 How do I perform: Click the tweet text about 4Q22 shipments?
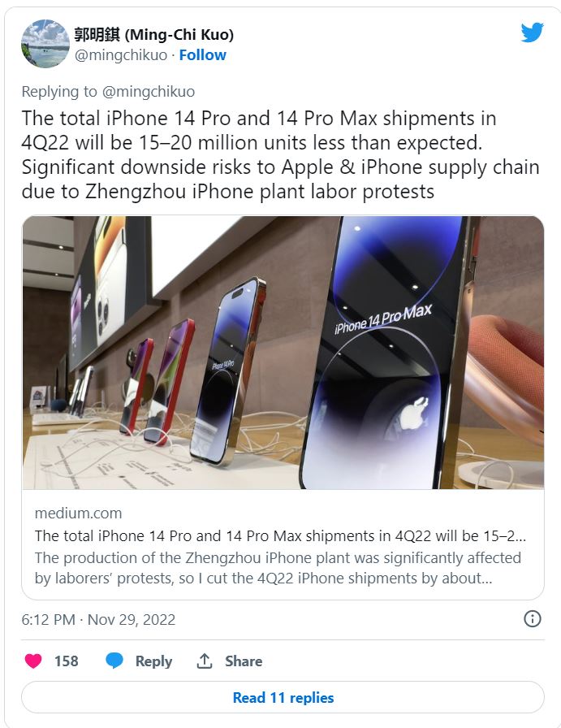[x=280, y=154]
